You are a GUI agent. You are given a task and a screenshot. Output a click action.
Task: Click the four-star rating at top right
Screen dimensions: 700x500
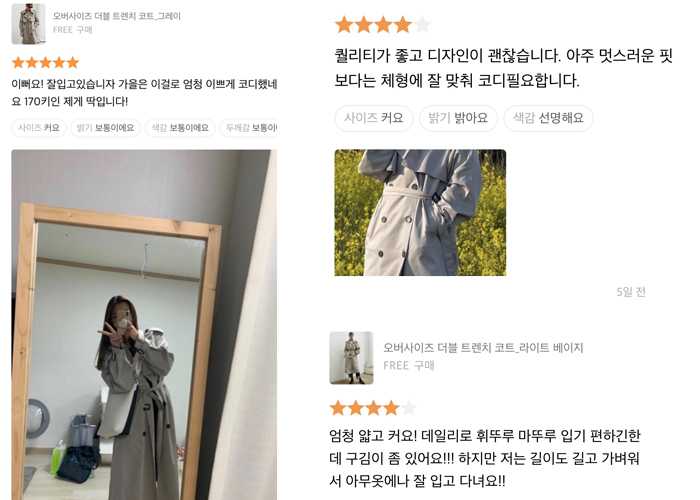383,25
